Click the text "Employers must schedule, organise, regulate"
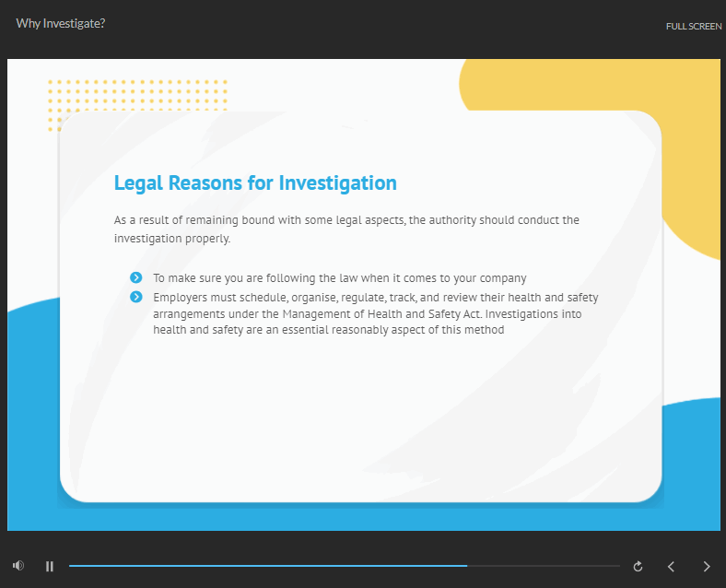The image size is (726, 588). tap(270, 298)
